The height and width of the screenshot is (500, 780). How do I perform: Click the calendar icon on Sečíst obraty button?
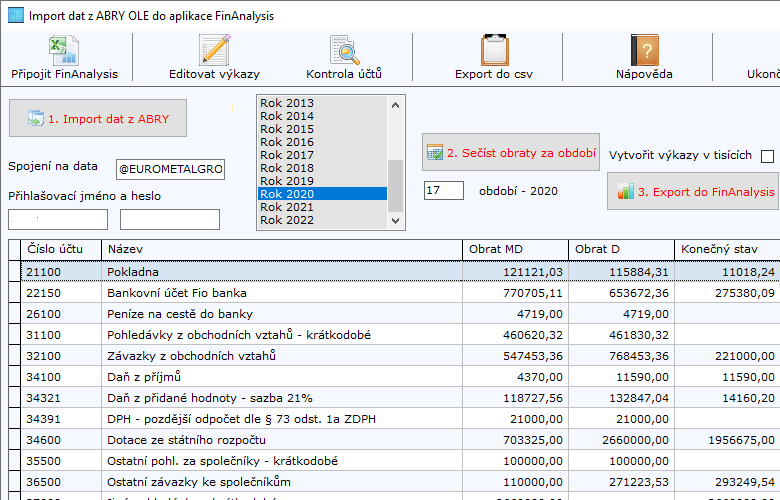pyautogui.click(x=435, y=152)
